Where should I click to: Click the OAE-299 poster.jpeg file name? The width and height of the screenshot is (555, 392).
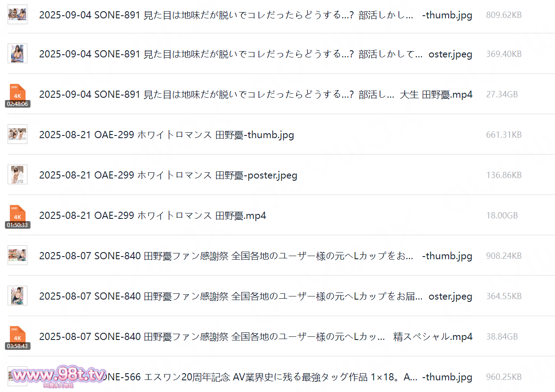pos(168,175)
